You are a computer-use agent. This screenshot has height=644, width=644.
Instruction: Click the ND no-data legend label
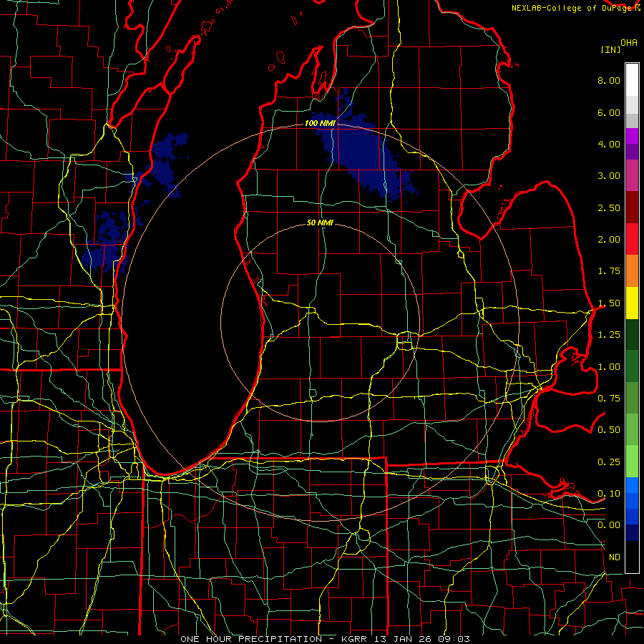coord(615,557)
